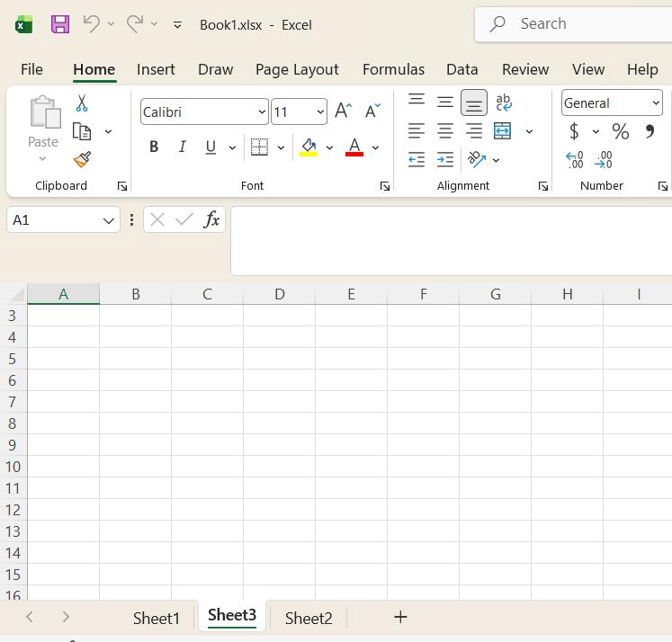This screenshot has height=642, width=672.
Task: Click in the formula bar input
Action: click(452, 241)
